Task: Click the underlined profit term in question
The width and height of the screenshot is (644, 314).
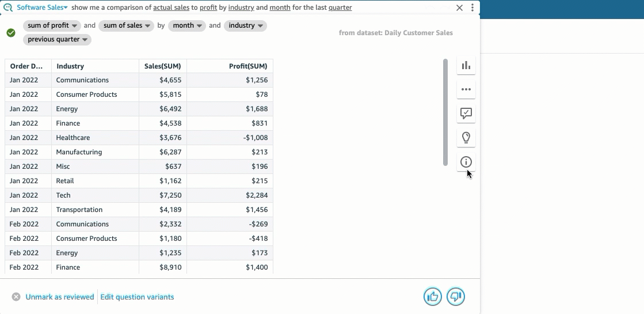Action: point(208,7)
